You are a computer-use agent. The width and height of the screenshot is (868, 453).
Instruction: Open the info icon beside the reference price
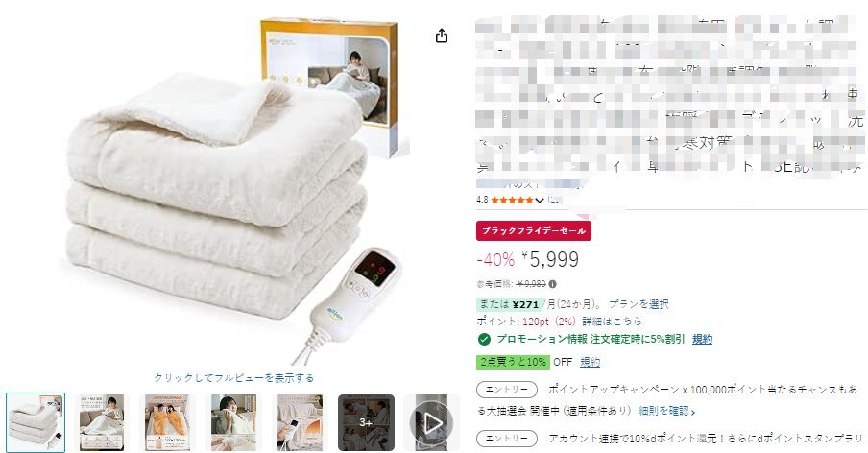click(x=552, y=284)
